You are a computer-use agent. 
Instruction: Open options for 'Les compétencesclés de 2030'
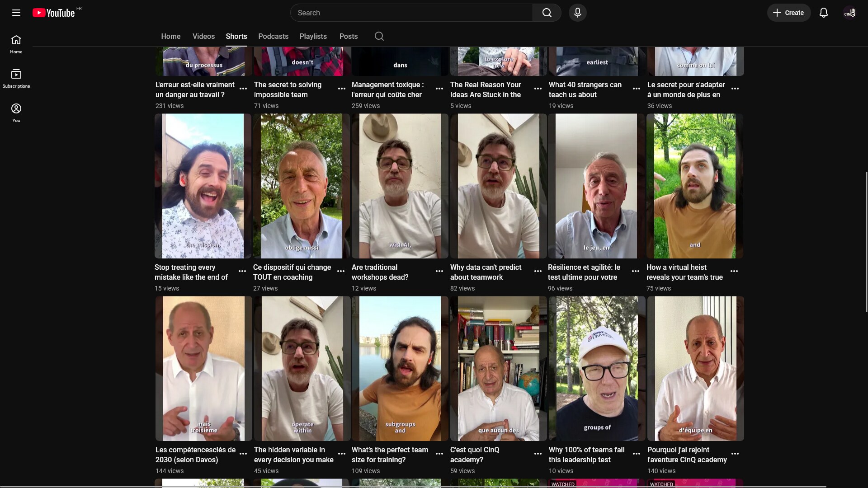point(243,454)
